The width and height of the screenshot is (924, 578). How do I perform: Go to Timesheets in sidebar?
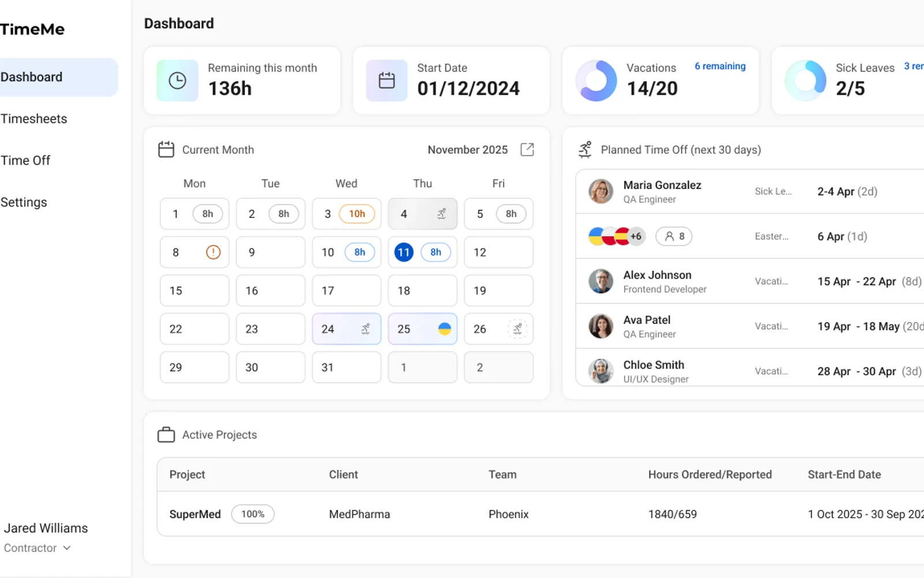(x=33, y=118)
